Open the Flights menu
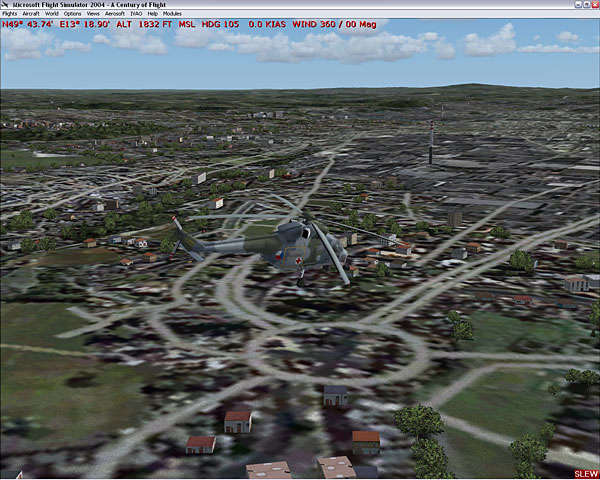 pos(10,13)
